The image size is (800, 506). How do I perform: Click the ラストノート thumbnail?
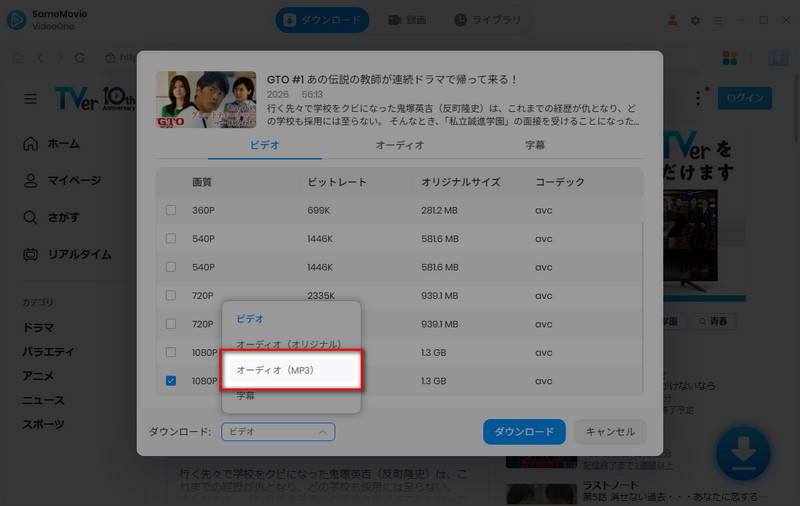(541, 494)
